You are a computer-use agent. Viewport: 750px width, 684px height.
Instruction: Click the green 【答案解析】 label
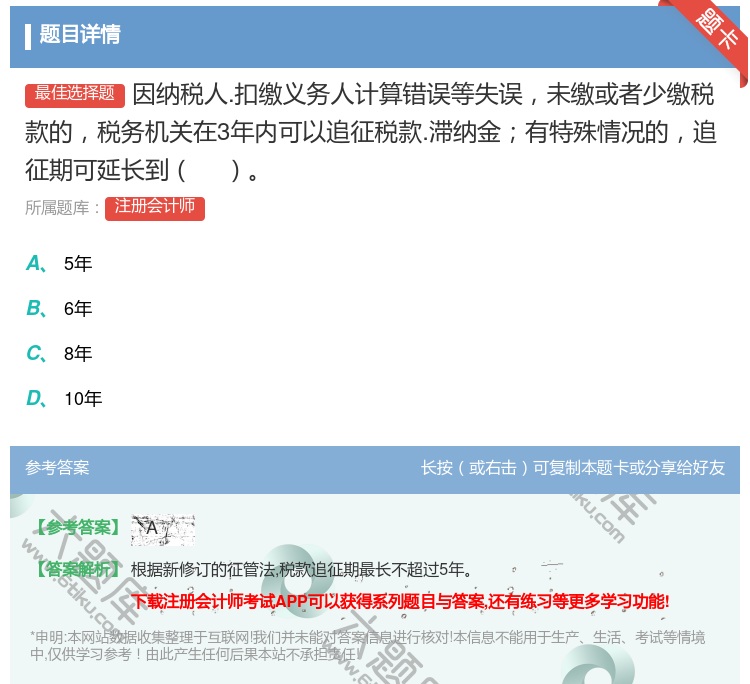click(76, 570)
